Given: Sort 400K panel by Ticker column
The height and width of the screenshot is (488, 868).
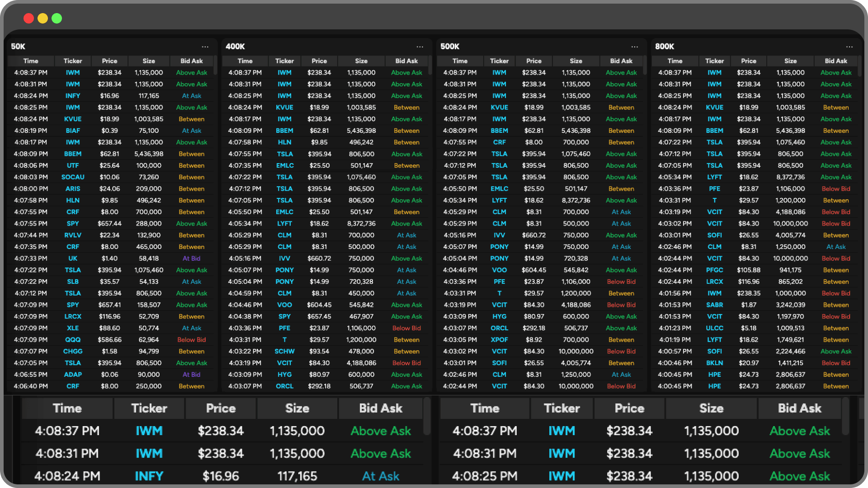Looking at the screenshot, I should 284,61.
